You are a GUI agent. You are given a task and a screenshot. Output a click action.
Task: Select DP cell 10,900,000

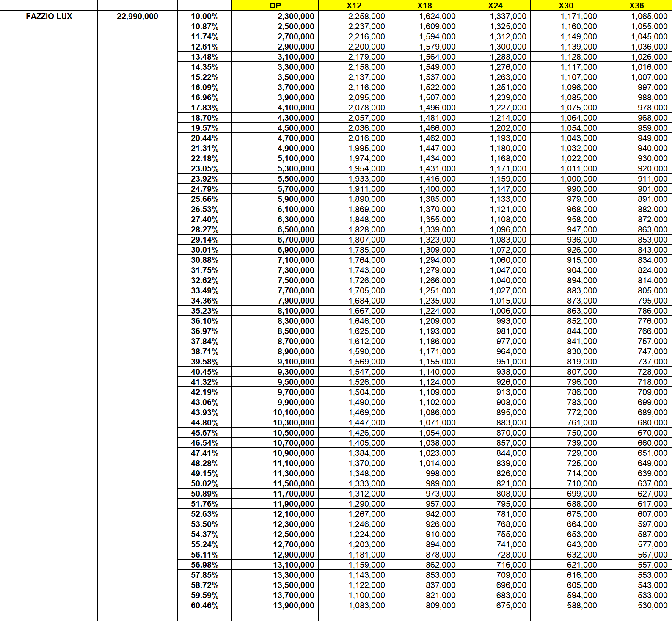click(x=275, y=453)
